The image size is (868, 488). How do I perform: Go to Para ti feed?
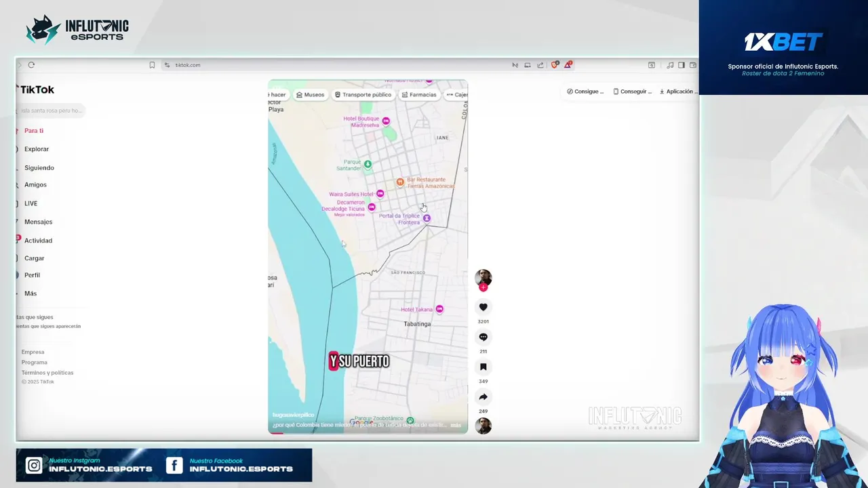point(33,131)
